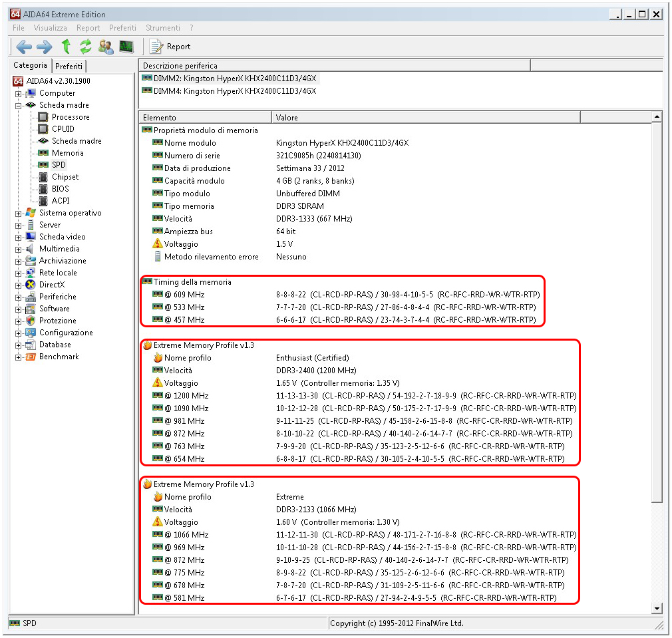This screenshot has width=672, height=638.
Task: Go back with the blue left arrow
Action: click(x=24, y=47)
